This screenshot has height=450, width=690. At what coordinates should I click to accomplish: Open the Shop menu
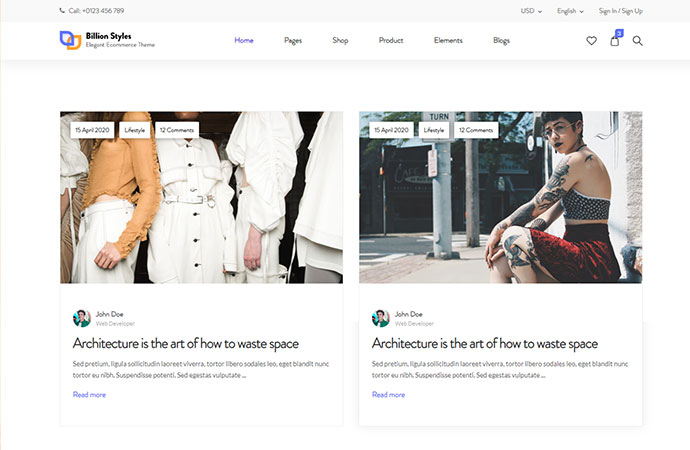(x=340, y=41)
